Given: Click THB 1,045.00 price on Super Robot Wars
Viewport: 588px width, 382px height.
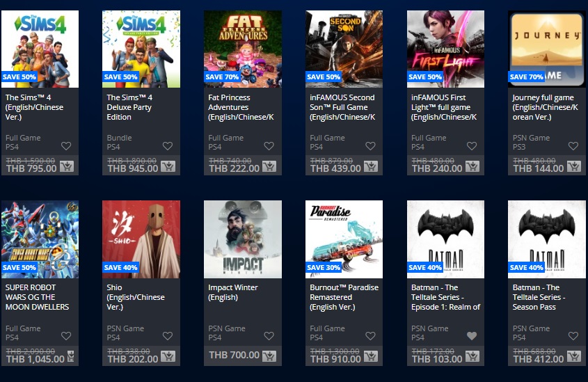Looking at the screenshot, I should (x=35, y=359).
